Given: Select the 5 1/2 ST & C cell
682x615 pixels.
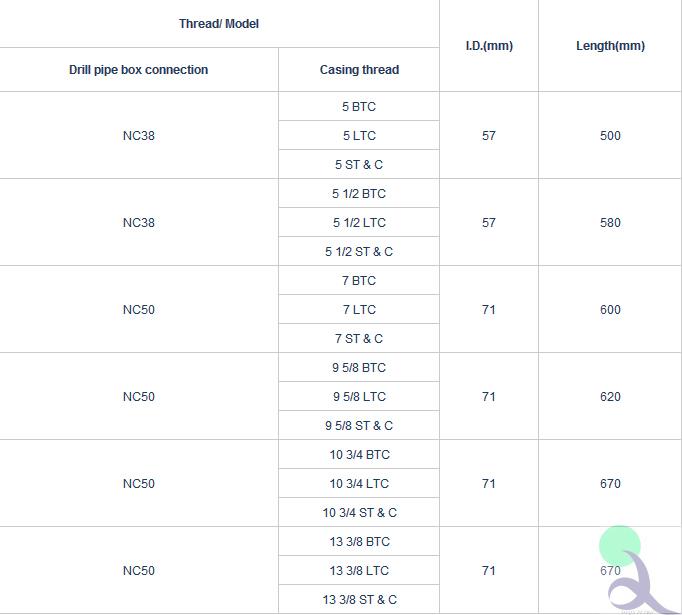Looking at the screenshot, I should click(x=359, y=251).
